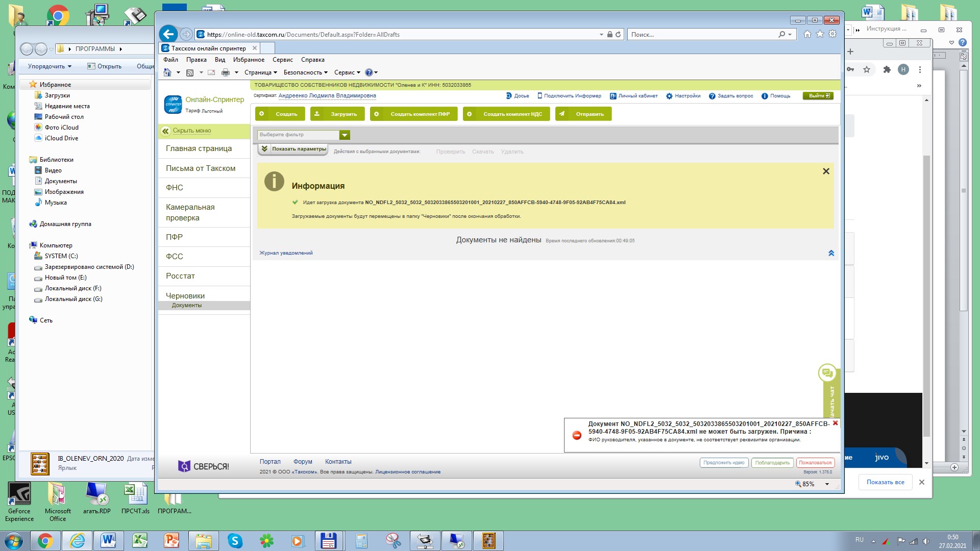
Task: Click the Windows Start button
Action: click(13, 541)
